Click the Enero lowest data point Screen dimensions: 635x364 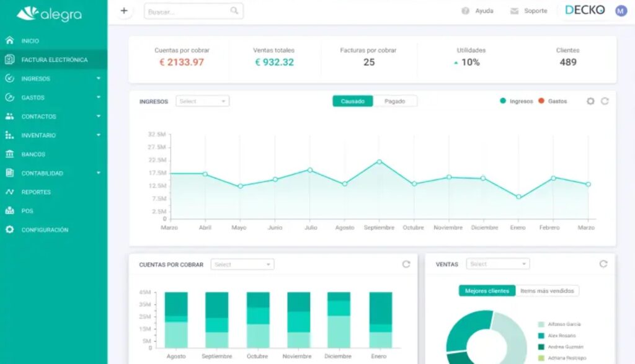tap(518, 197)
